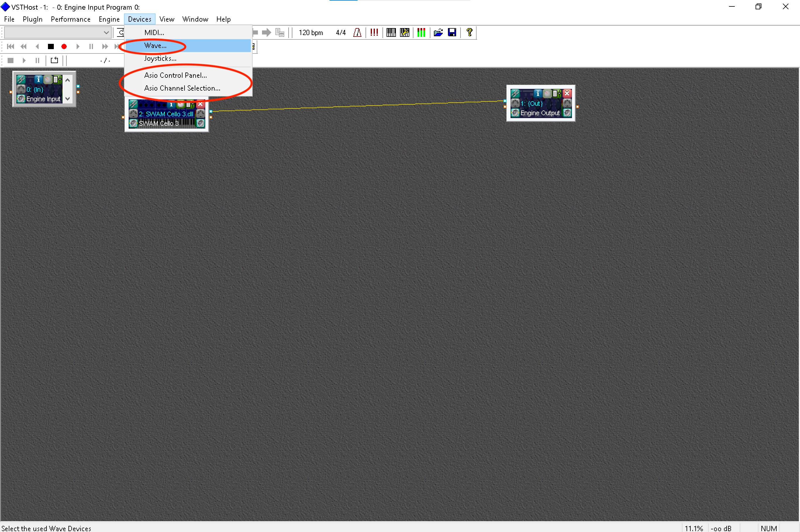
Task: Toggle the red record button
Action: pos(64,46)
